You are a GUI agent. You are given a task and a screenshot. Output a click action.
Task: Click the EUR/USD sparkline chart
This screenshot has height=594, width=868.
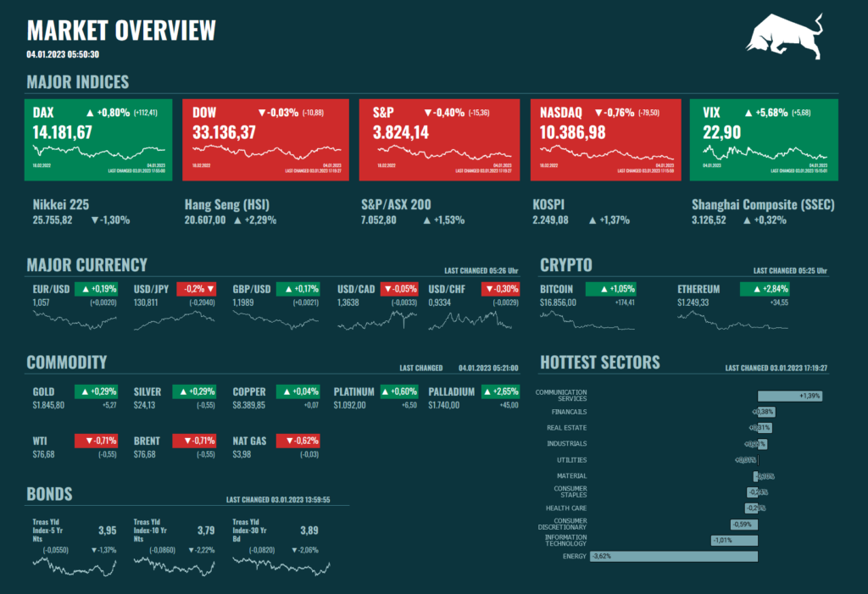(75, 320)
